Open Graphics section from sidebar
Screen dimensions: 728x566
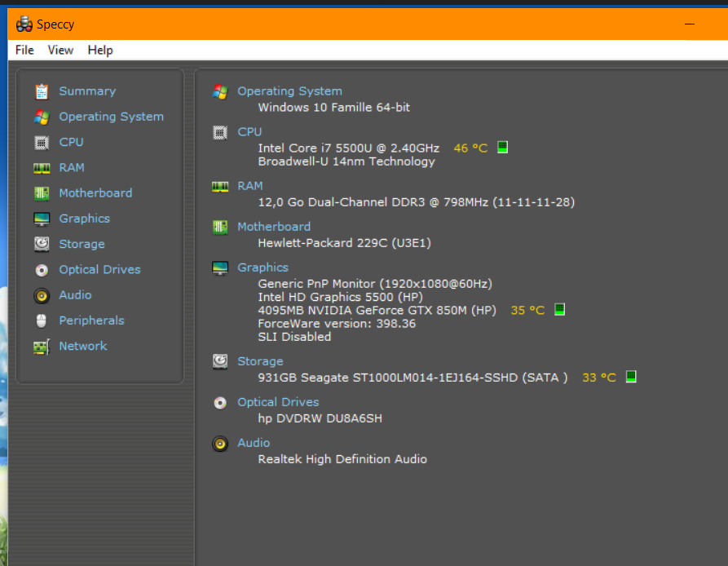[x=85, y=219]
